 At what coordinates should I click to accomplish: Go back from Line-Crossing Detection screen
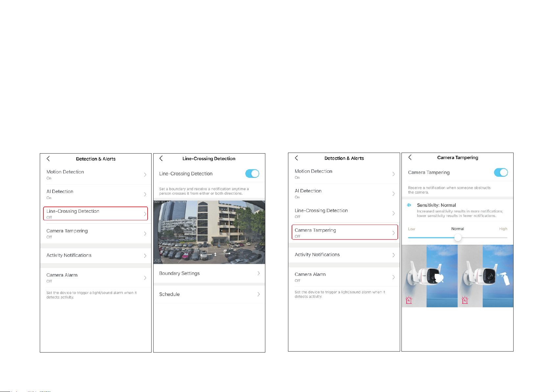pyautogui.click(x=161, y=158)
